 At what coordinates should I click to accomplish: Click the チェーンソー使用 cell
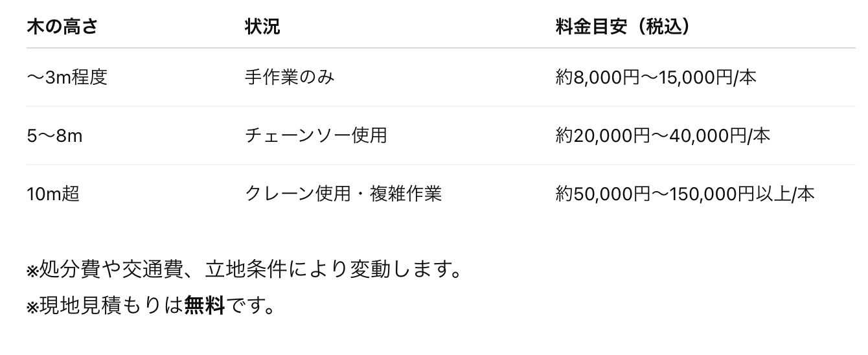(x=316, y=136)
